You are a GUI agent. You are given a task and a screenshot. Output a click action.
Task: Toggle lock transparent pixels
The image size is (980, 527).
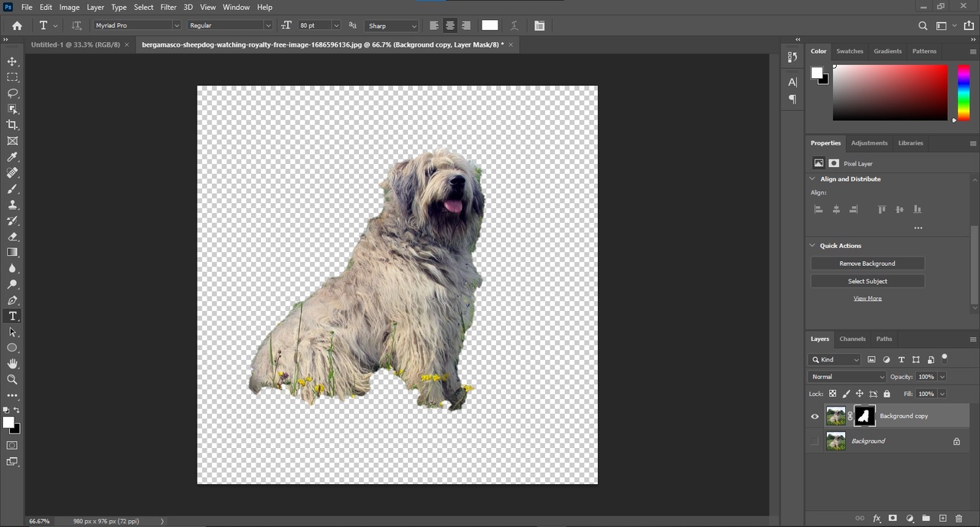click(x=832, y=394)
